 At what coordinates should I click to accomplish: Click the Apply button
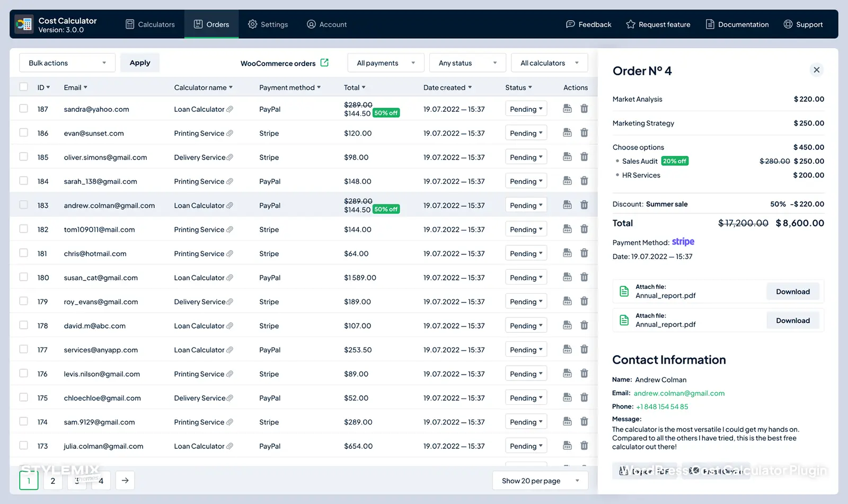pyautogui.click(x=139, y=63)
